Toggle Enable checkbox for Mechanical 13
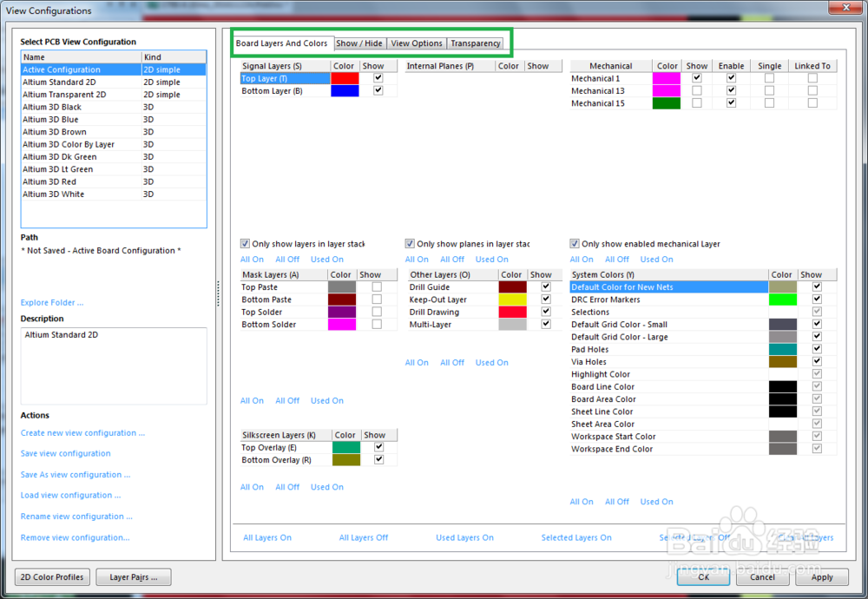Image resolution: width=868 pixels, height=599 pixels. [731, 90]
